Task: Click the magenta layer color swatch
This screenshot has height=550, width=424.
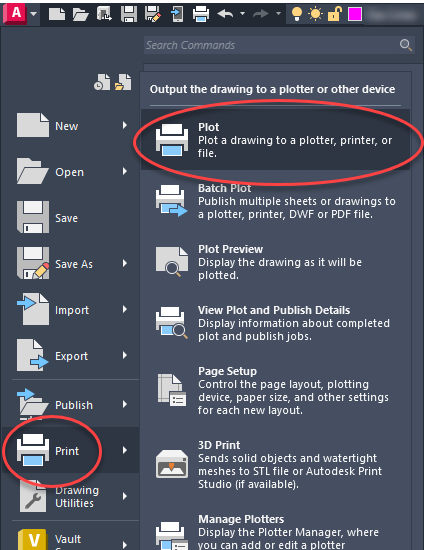Action: tap(355, 14)
